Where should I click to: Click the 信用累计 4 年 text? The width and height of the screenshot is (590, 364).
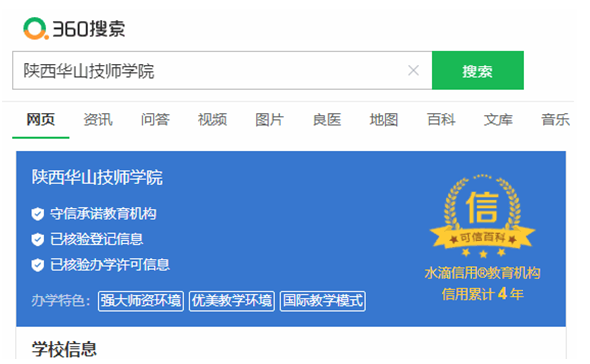(482, 294)
